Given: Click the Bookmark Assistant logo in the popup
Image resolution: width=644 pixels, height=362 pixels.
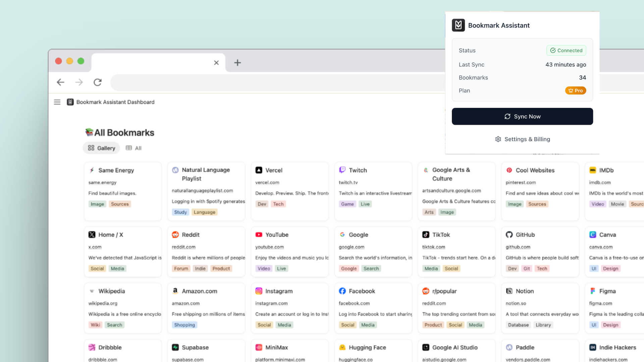Looking at the screenshot, I should pos(459,25).
